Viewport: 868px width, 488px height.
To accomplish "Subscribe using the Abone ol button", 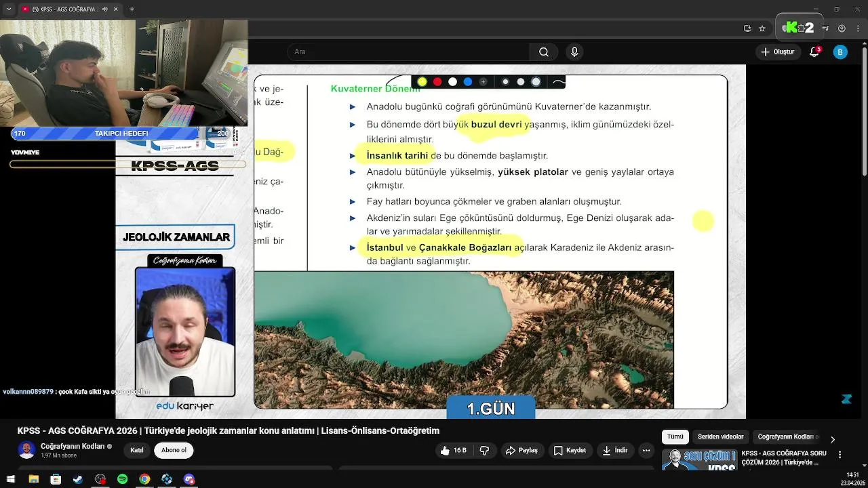I will 174,451.
